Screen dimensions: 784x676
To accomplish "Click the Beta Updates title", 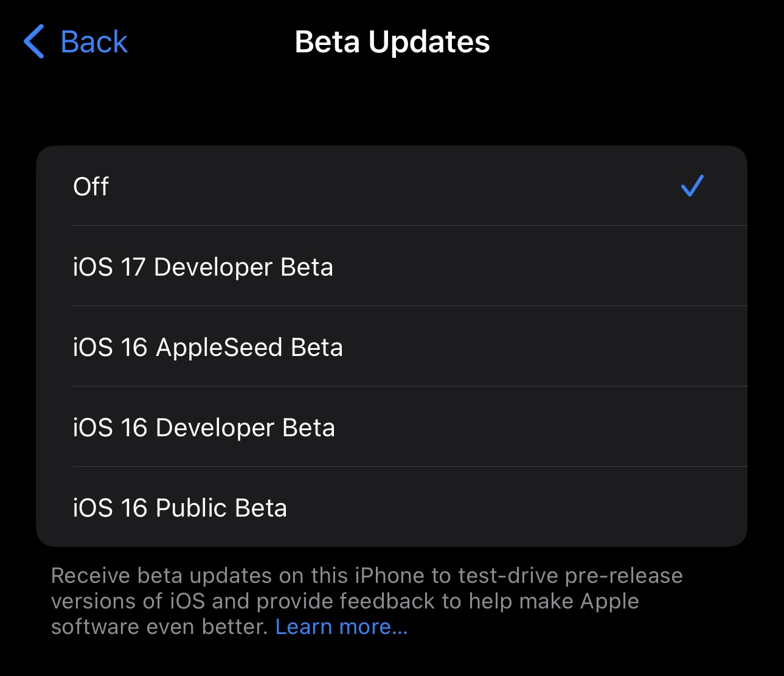I will click(392, 42).
